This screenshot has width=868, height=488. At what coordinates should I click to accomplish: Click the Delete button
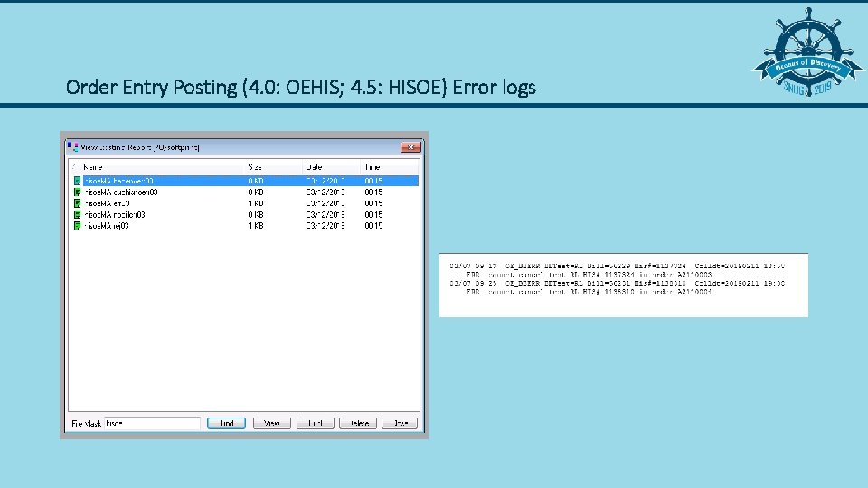pyautogui.click(x=358, y=423)
